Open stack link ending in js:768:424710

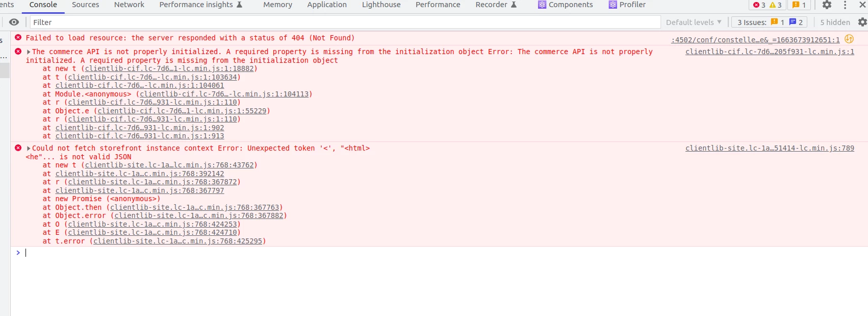pos(152,232)
